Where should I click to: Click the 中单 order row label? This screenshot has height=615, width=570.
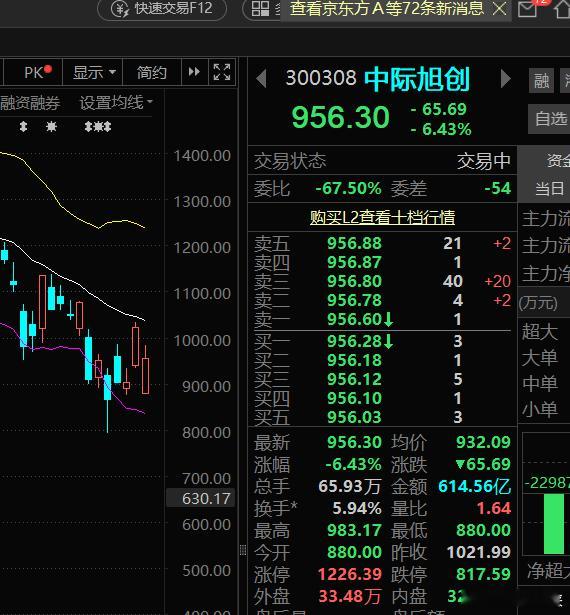[x=539, y=383]
